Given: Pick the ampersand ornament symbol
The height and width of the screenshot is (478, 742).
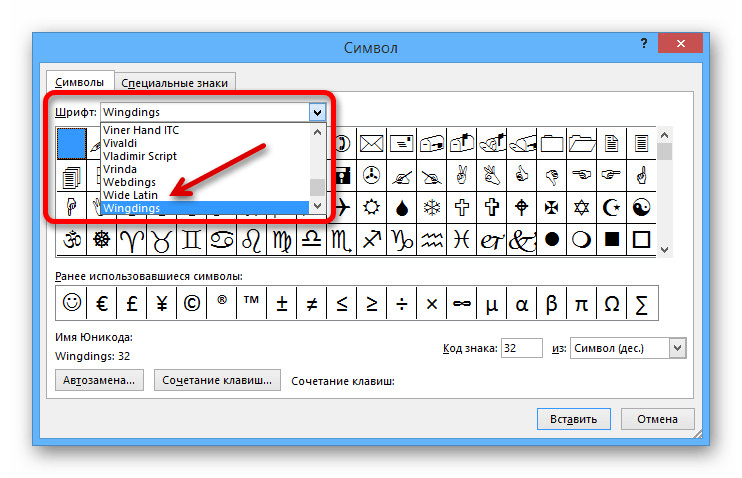Looking at the screenshot, I should tap(521, 240).
